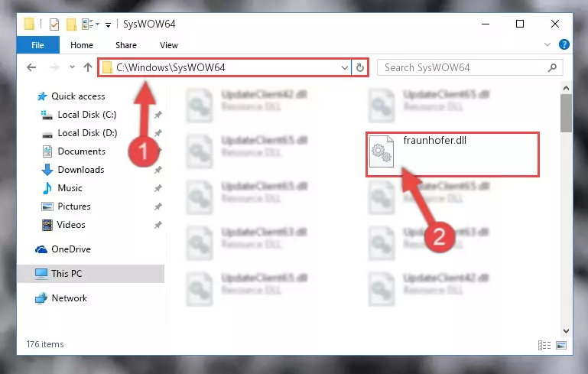The height and width of the screenshot is (374, 588).
Task: Switch to details view in status bar
Action: (544, 345)
